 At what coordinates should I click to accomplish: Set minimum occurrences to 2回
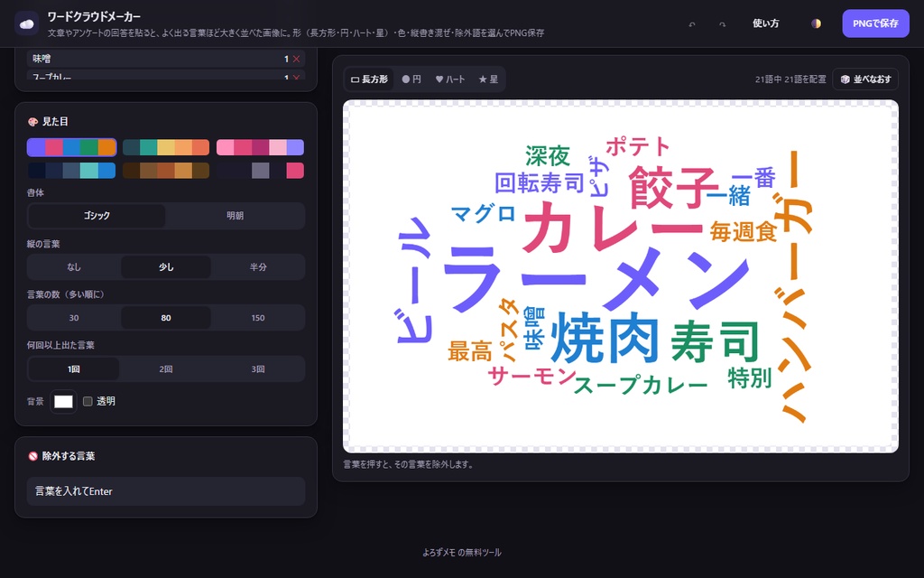pyautogui.click(x=166, y=369)
